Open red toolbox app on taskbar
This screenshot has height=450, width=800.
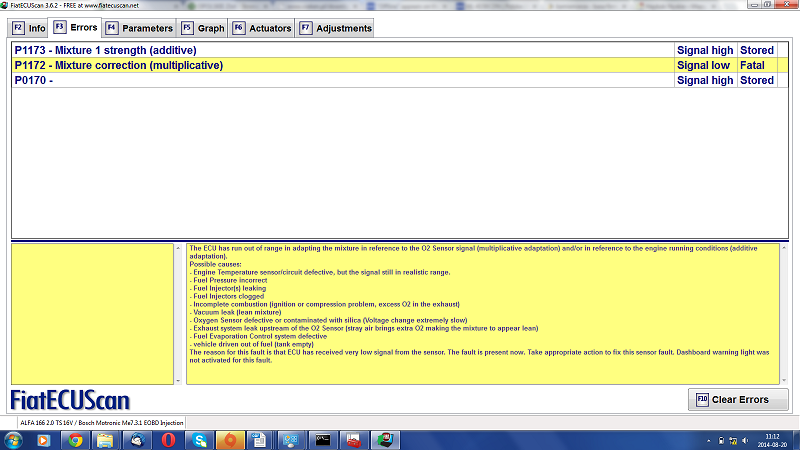[x=354, y=440]
